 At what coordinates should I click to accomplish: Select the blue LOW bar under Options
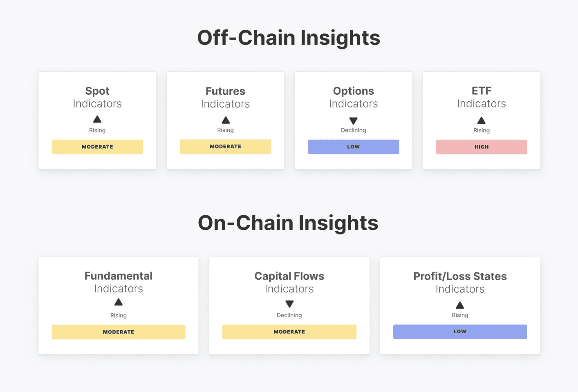point(354,147)
